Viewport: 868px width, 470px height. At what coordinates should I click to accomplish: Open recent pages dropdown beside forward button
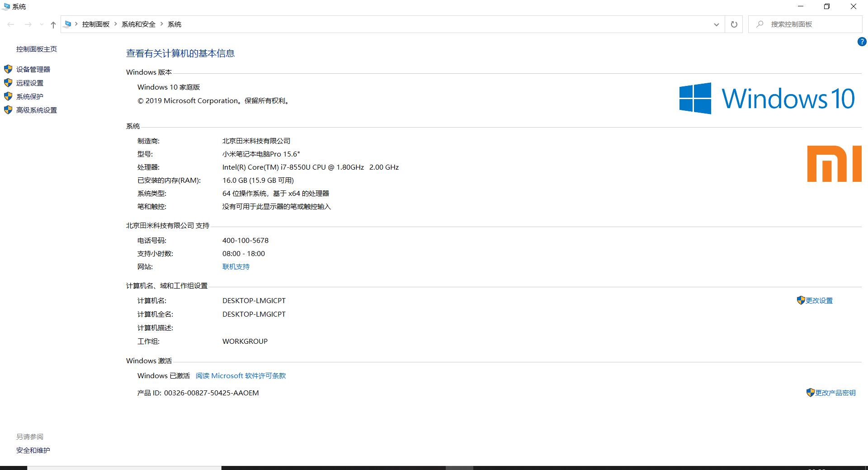(x=42, y=24)
